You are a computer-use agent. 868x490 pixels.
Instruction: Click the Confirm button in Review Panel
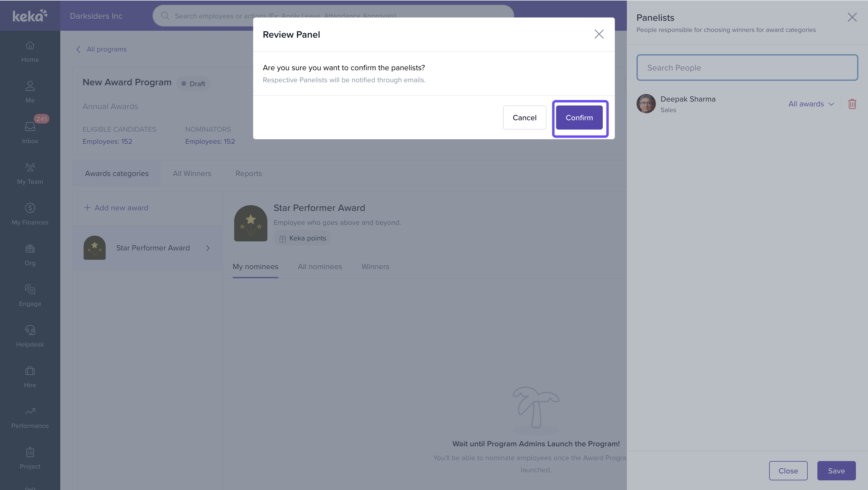coord(579,118)
